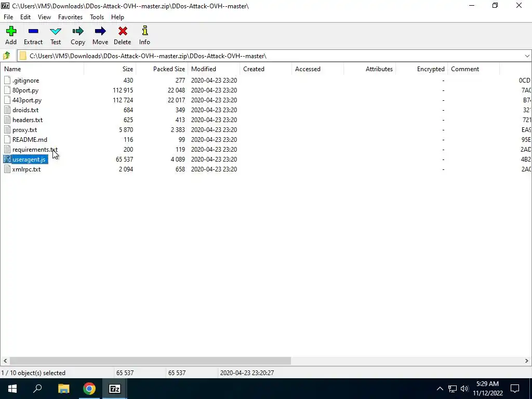Click the .gitignore file icon
Image resolution: width=532 pixels, height=399 pixels.
tap(7, 81)
